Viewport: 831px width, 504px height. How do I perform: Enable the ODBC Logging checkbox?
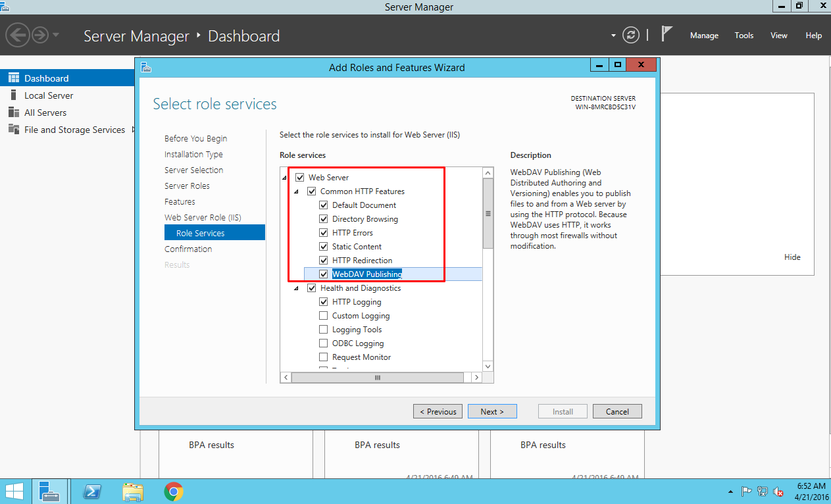point(324,343)
